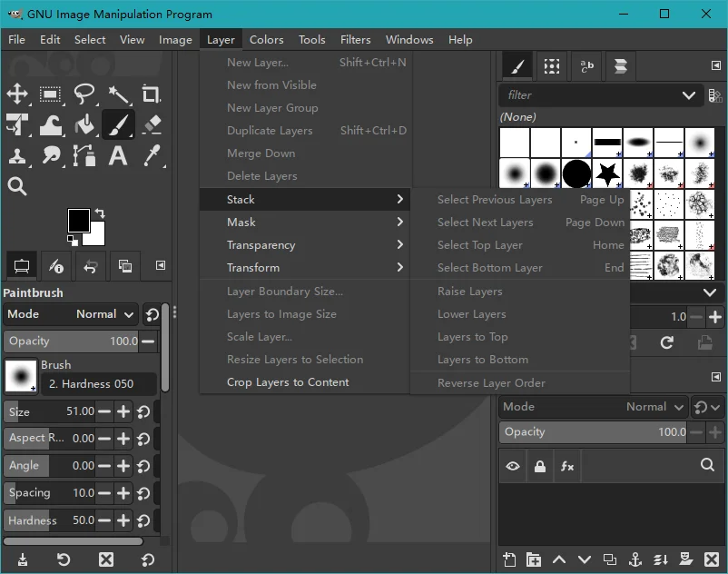Image resolution: width=728 pixels, height=574 pixels.
Task: Refresh brushes icon
Action: coord(667,343)
